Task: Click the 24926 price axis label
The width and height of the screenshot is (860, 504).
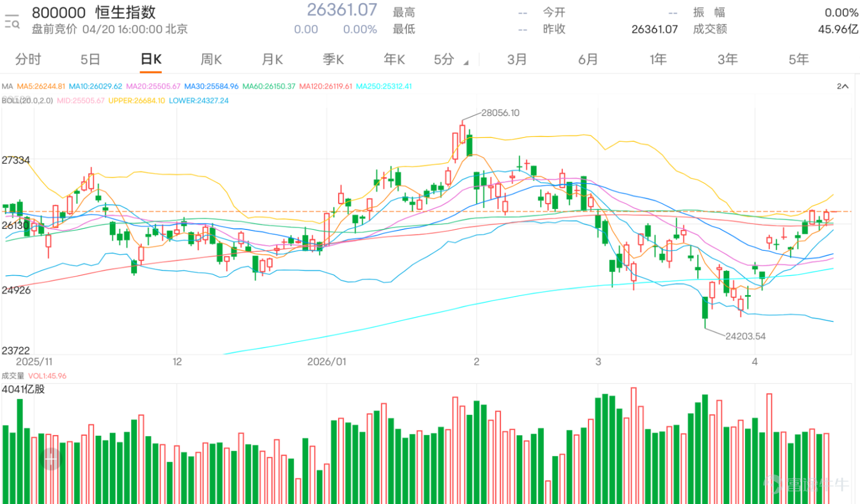Action: tap(16, 290)
